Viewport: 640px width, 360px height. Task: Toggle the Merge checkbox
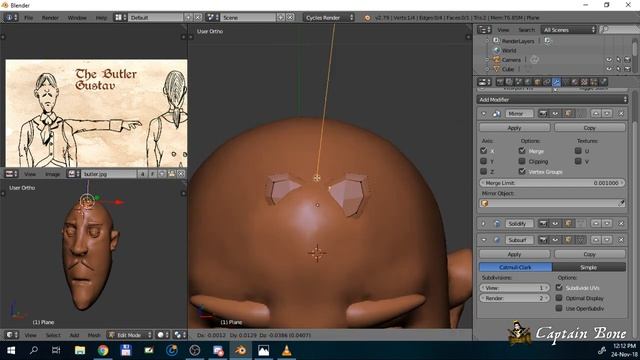[522, 151]
